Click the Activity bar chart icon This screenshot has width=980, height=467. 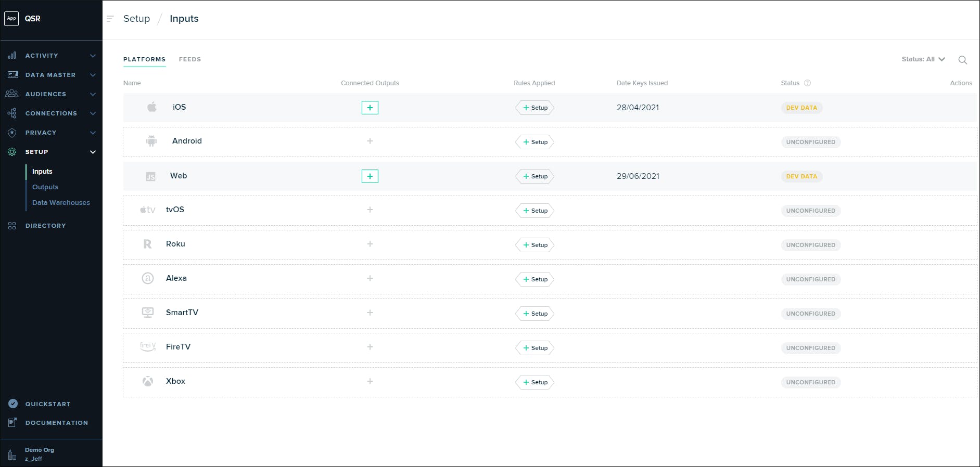coord(12,55)
